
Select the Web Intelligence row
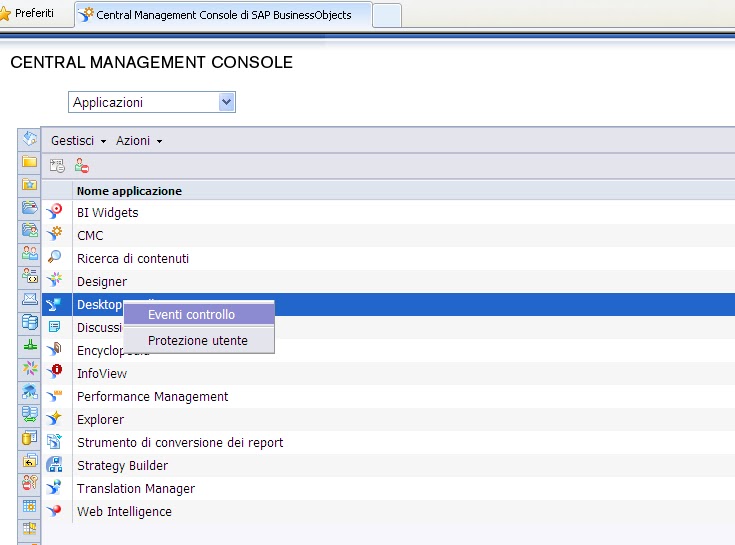(388, 511)
